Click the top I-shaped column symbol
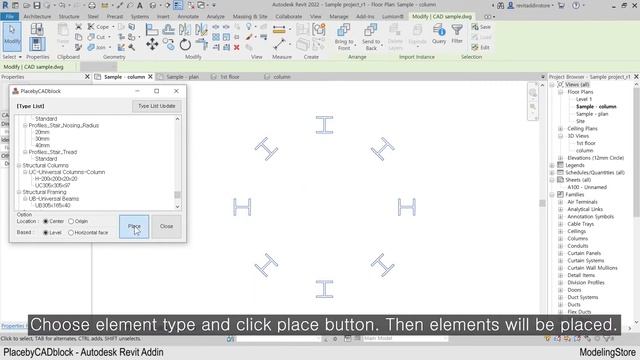This screenshot has width=640, height=360. (324, 124)
